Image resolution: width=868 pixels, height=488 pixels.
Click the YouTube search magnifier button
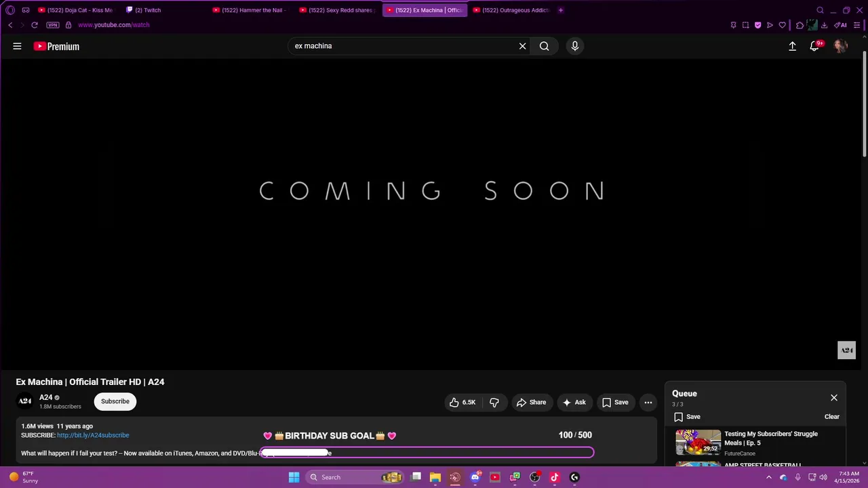click(x=544, y=46)
